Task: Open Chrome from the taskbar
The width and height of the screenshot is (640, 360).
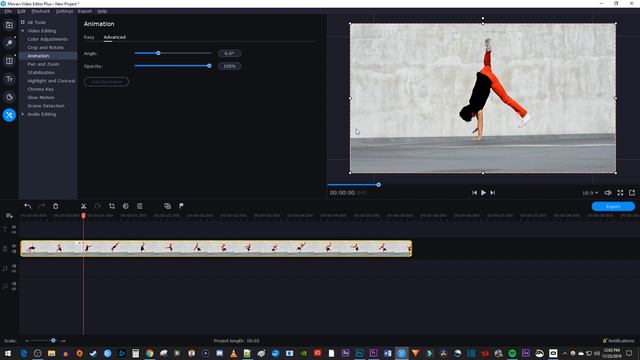Action: pos(150,353)
